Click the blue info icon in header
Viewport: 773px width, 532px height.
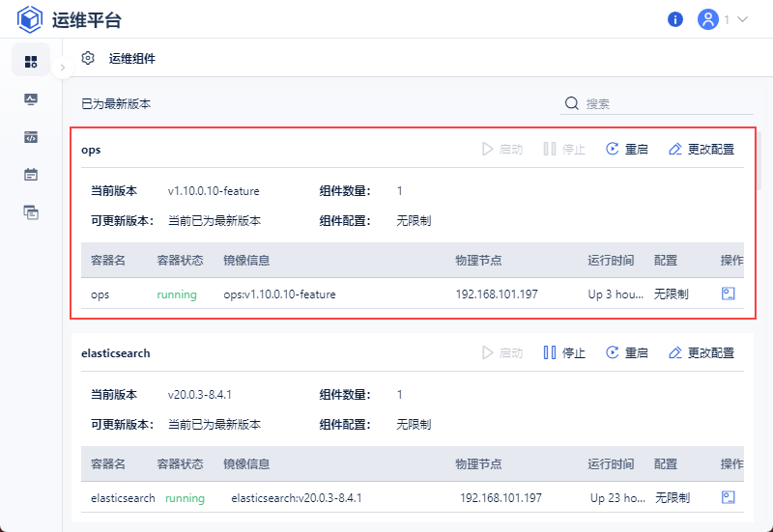(x=675, y=19)
